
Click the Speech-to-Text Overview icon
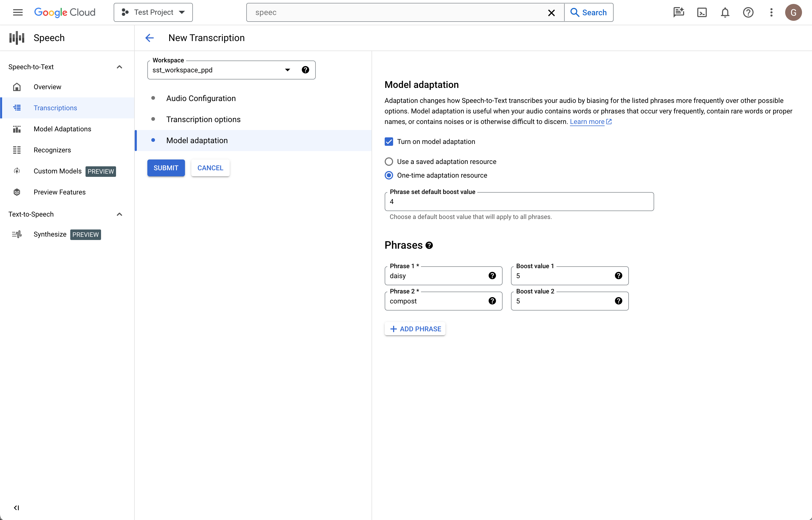(16, 87)
